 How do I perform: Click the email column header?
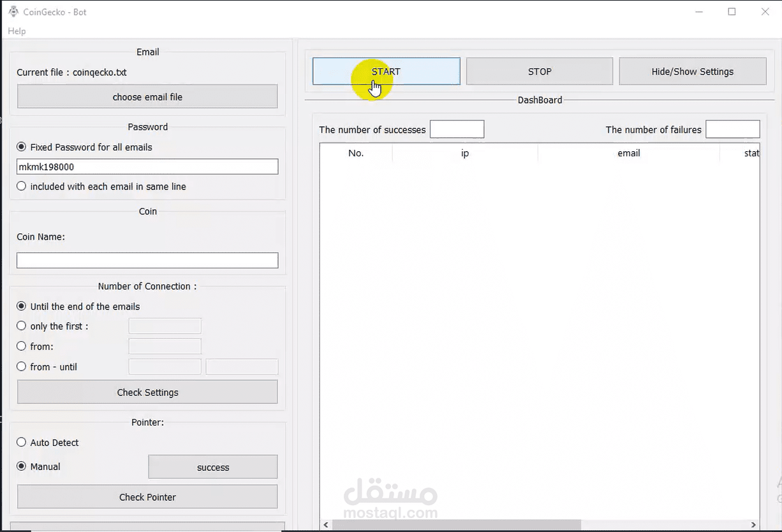629,153
